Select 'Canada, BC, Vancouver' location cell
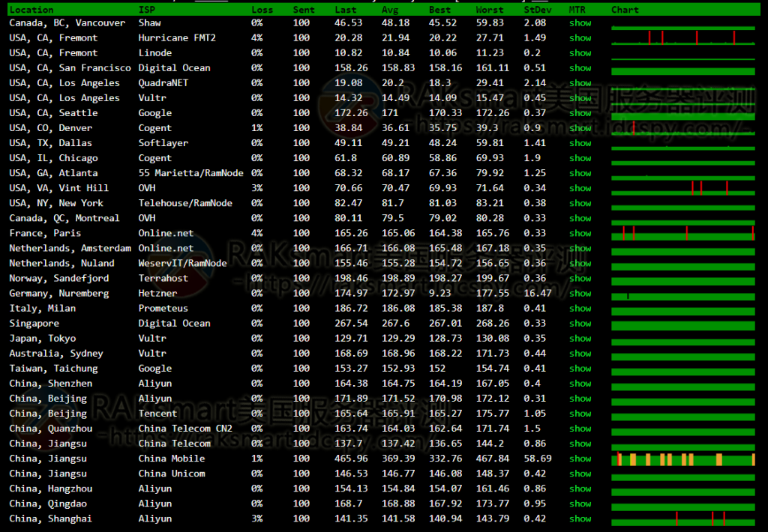This screenshot has width=768, height=532. (67, 23)
